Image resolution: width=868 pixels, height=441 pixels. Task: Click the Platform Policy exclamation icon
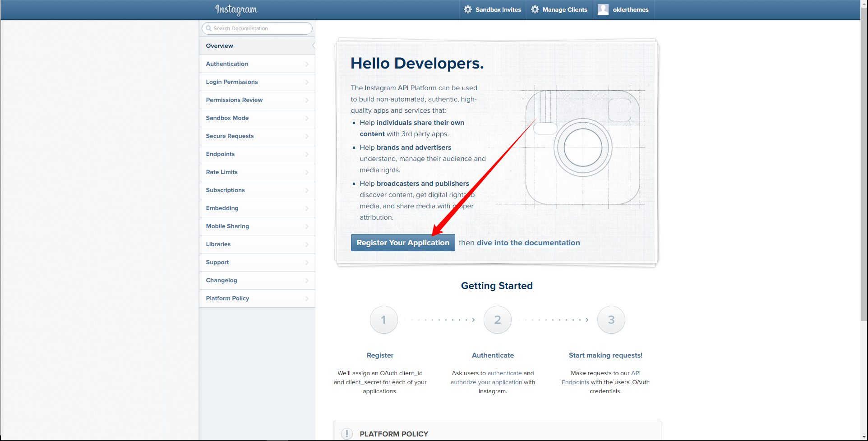click(346, 434)
